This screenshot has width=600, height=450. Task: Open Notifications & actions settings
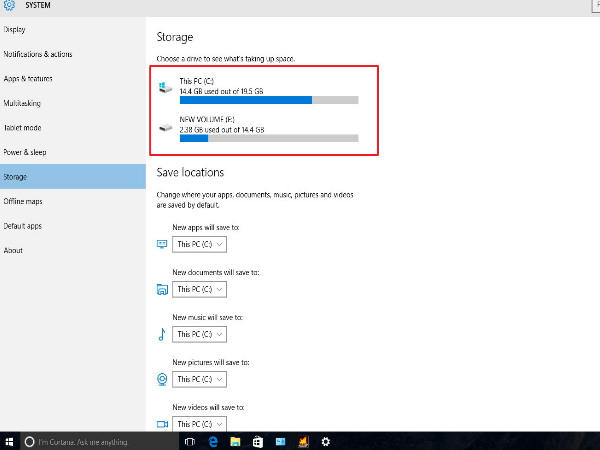(73, 54)
